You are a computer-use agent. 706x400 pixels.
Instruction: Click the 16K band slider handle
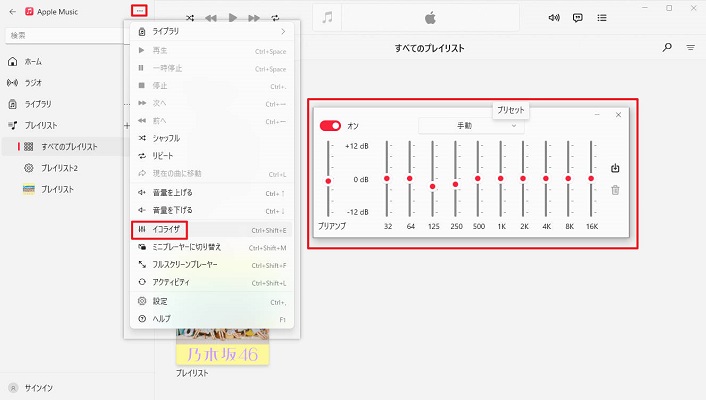(591, 178)
